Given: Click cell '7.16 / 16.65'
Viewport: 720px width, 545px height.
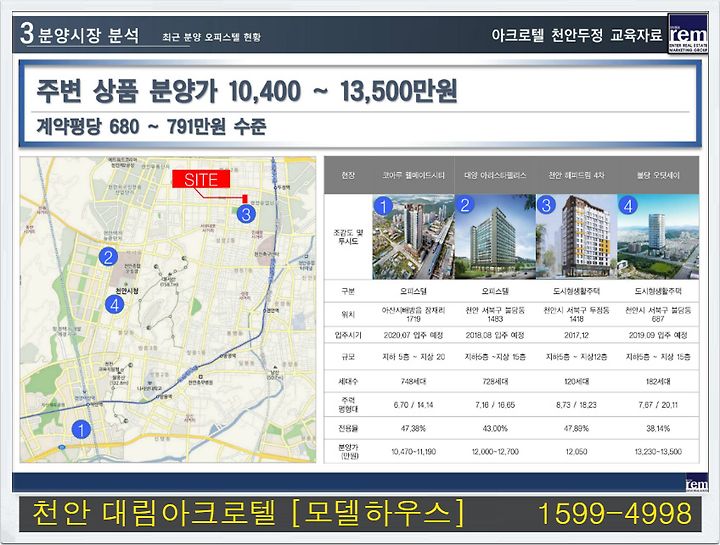Looking at the screenshot, I should point(495,405).
